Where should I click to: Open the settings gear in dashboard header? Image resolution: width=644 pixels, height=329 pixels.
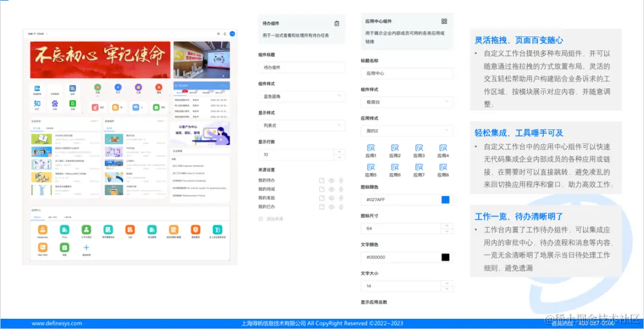(218, 33)
